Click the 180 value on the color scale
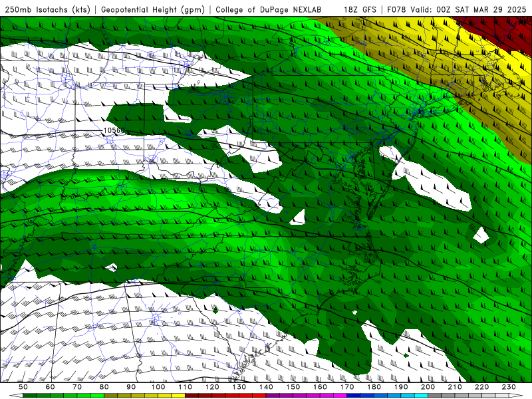Image resolution: width=532 pixels, height=399 pixels. (x=374, y=387)
